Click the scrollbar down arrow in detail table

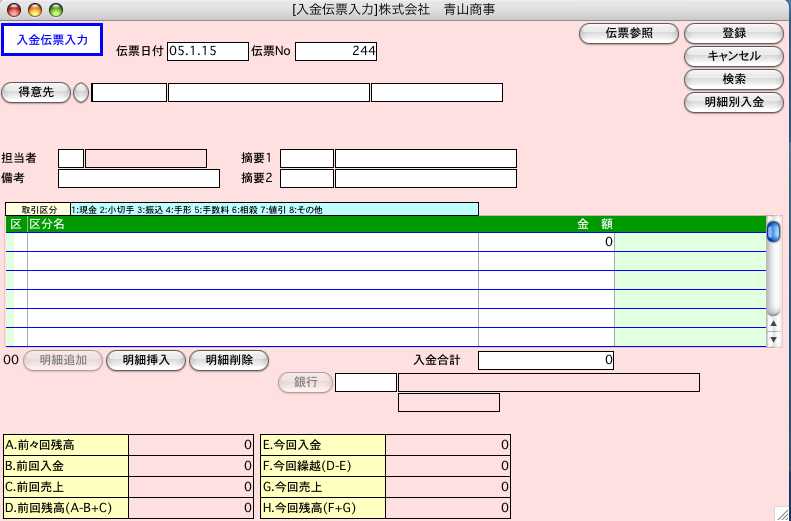(773, 340)
